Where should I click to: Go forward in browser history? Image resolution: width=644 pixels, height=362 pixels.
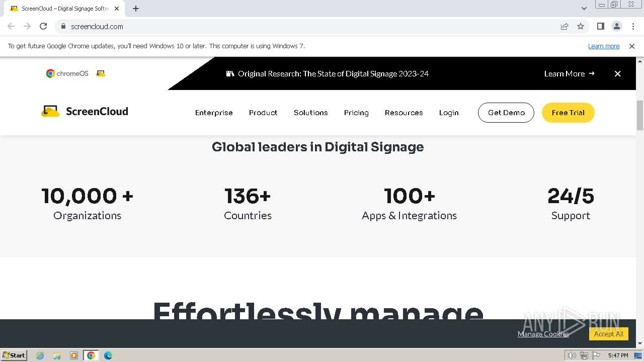[x=27, y=26]
